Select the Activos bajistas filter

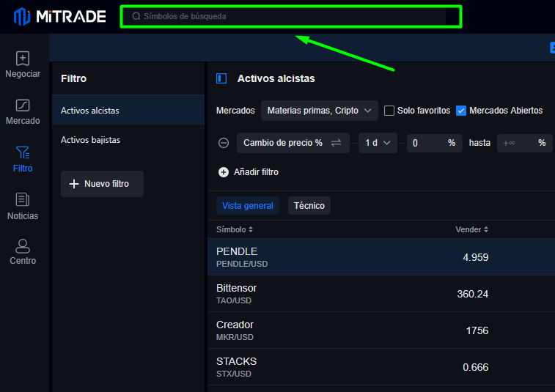128,140
